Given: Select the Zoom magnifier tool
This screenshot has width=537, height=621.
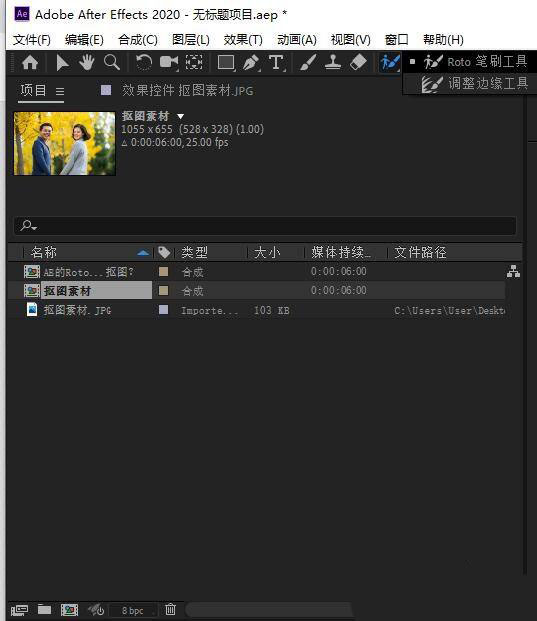Looking at the screenshot, I should (112, 63).
